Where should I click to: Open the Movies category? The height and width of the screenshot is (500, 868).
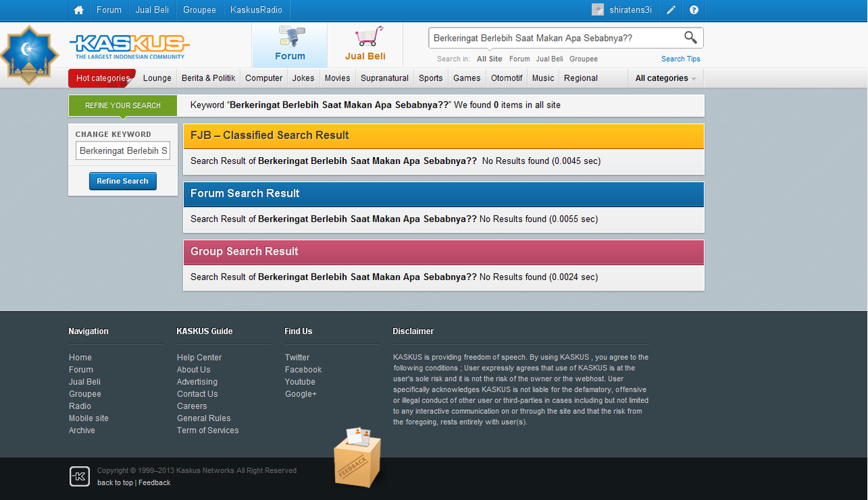[x=337, y=78]
